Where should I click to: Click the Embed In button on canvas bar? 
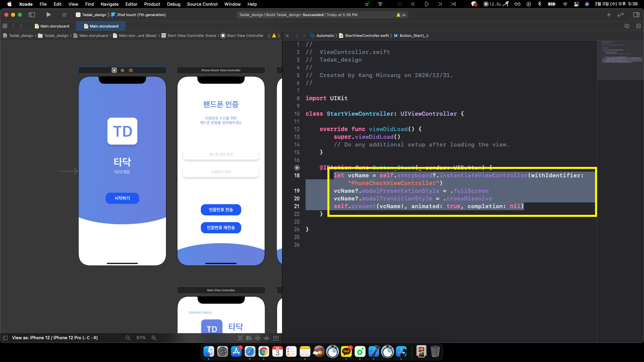276,338
